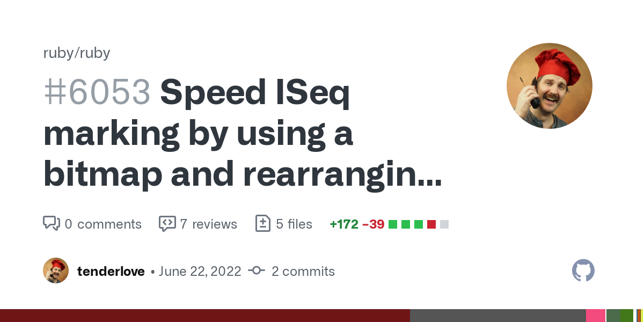Click the 7 reviews label
Viewport: 644px width, 322px height.
click(209, 224)
